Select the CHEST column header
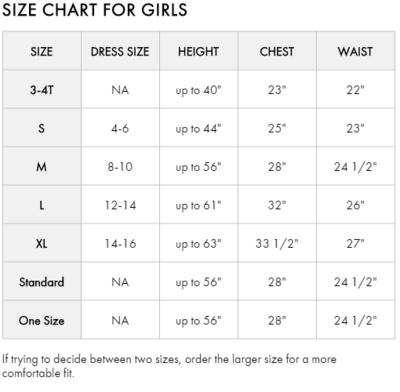This screenshot has height=392, width=400. [277, 52]
